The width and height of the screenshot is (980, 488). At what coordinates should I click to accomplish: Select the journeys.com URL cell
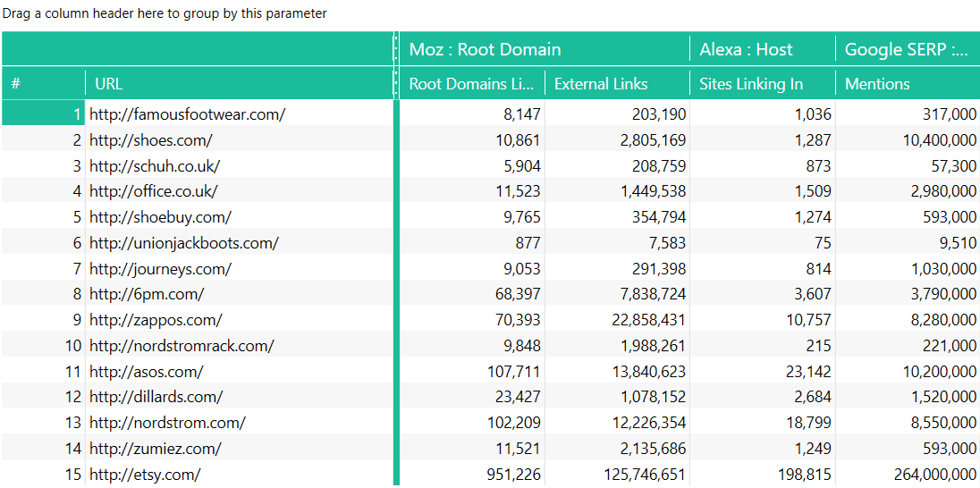240,269
